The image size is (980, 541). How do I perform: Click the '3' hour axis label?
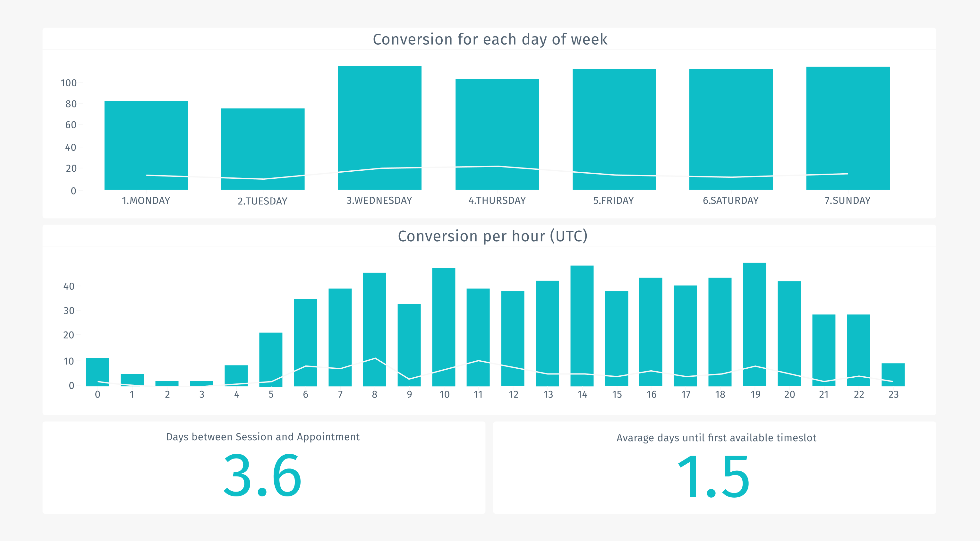coord(202,395)
